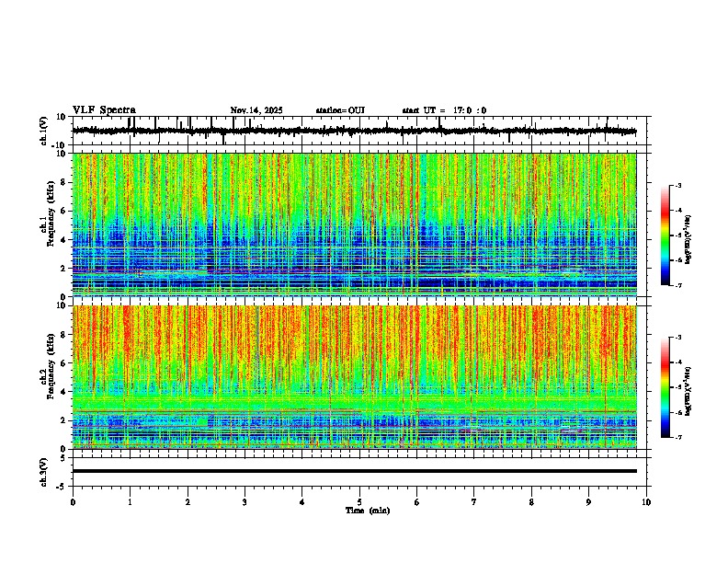
Task: Click the 'ch.3(V)' axis label
Action: click(44, 472)
